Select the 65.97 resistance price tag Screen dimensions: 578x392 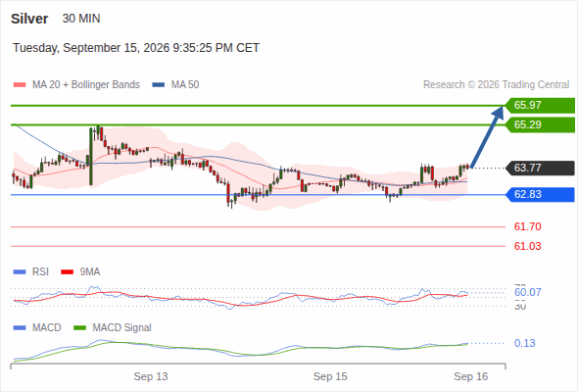click(540, 106)
